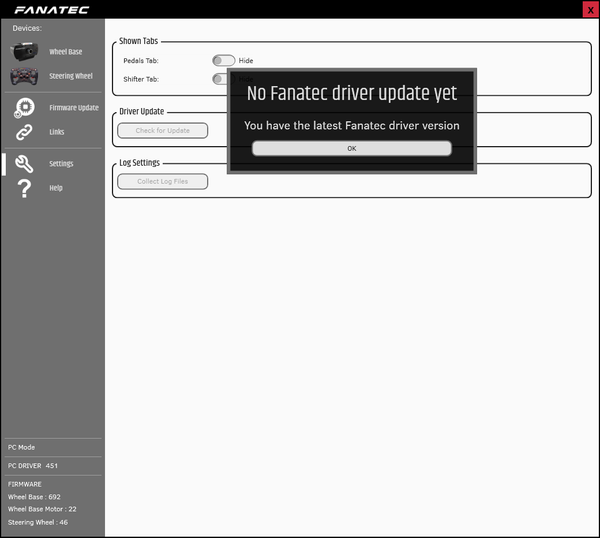Click 'Steering Wheel : 46' firmware text
Viewport: 600px width, 538px height.
(x=38, y=522)
